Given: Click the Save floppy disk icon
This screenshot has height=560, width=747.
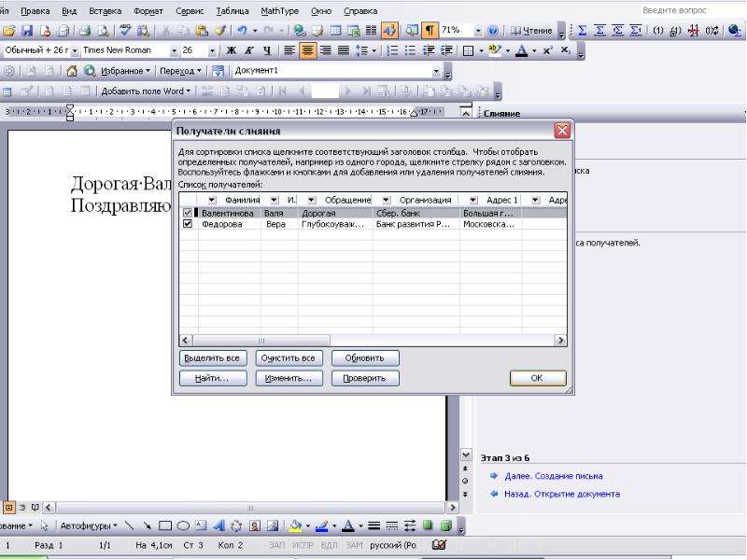Looking at the screenshot, I should pyautogui.click(x=27, y=31).
